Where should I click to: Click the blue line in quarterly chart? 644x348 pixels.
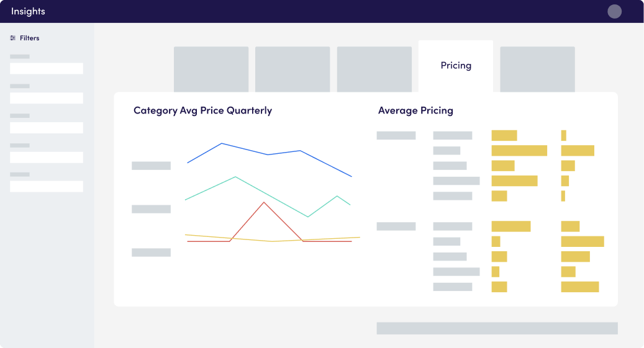(x=222, y=144)
